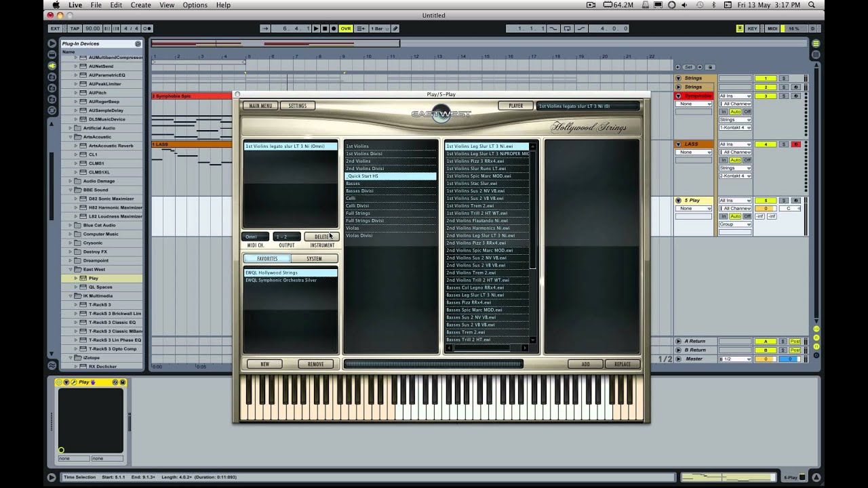The height and width of the screenshot is (488, 868).
Task: Solo the LASS track with S button
Action: click(x=783, y=144)
